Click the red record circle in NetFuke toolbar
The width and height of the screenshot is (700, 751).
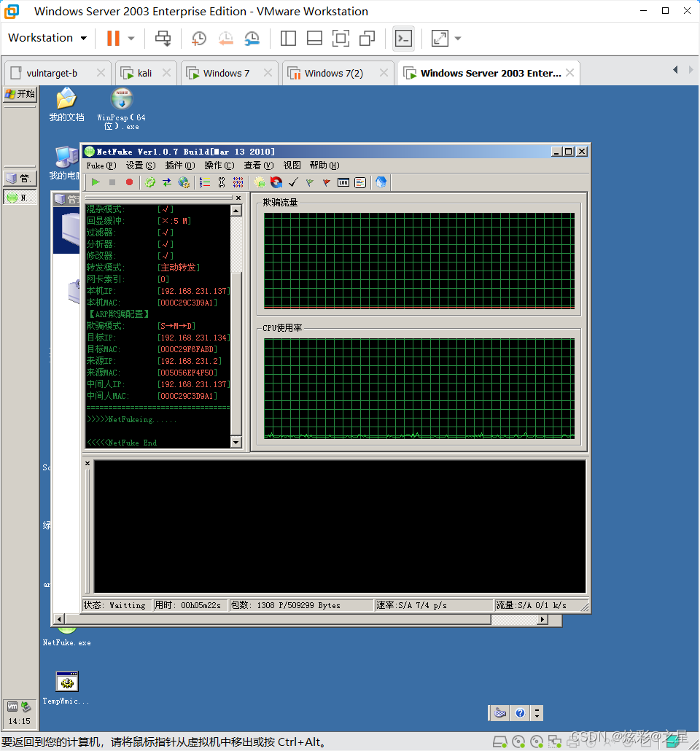129,182
